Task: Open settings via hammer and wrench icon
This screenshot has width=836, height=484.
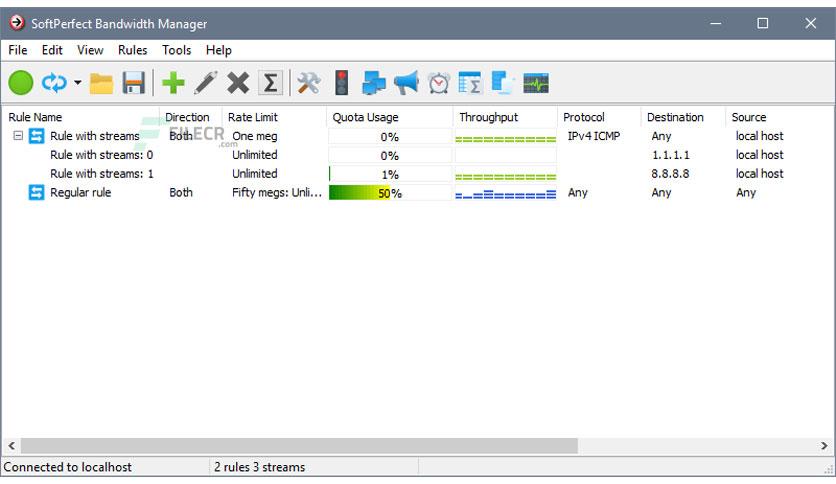Action: point(309,83)
